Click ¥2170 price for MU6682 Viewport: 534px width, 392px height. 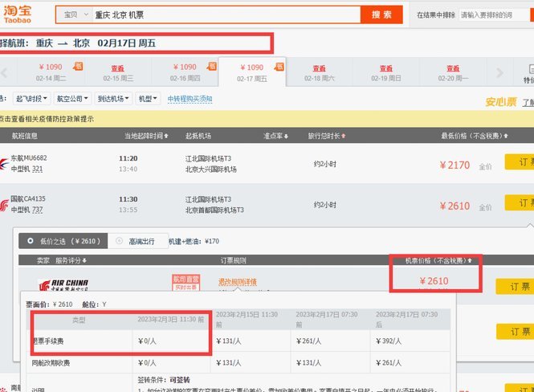(455, 165)
